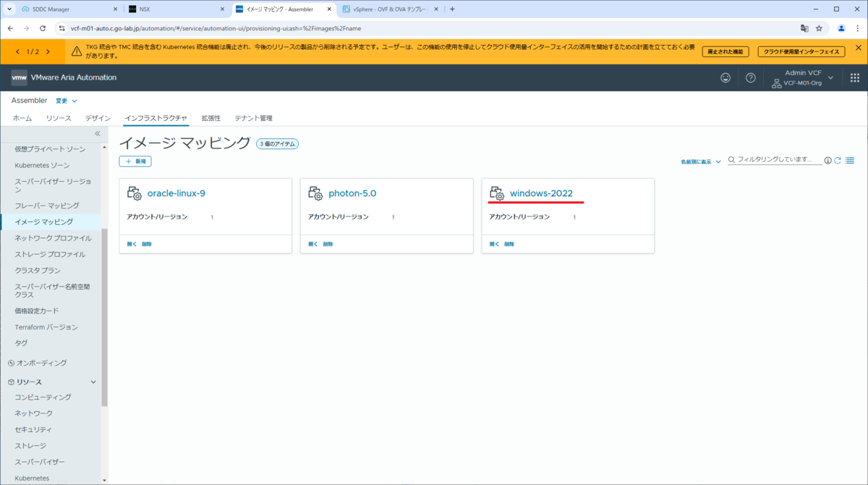Go to previous banner notification arrow
This screenshot has height=485, width=868.
coord(17,51)
